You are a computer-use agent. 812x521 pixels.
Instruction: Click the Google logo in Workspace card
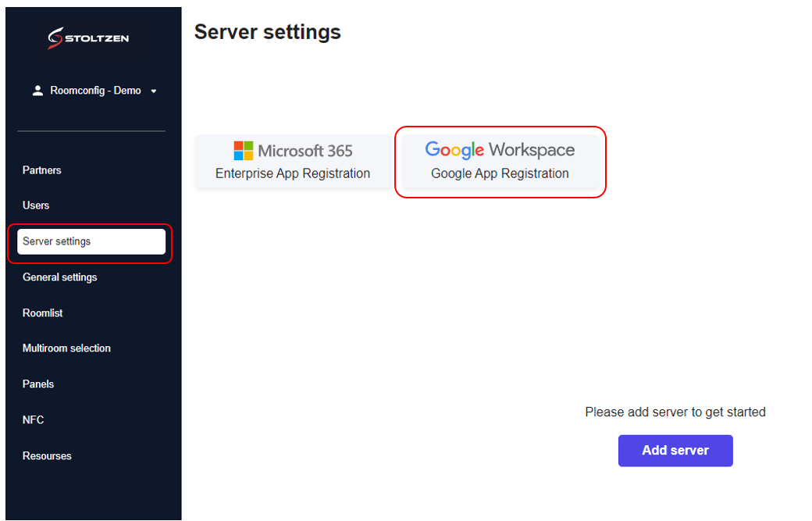(454, 150)
